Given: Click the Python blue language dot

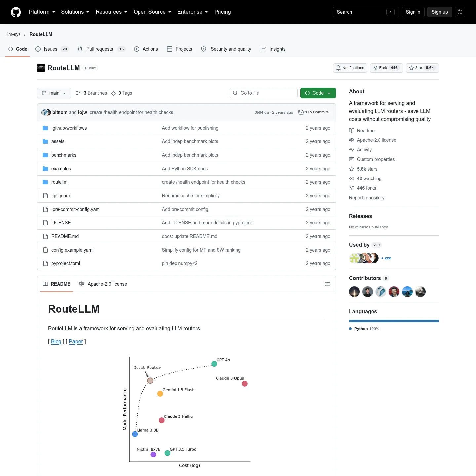Looking at the screenshot, I should tap(350, 329).
